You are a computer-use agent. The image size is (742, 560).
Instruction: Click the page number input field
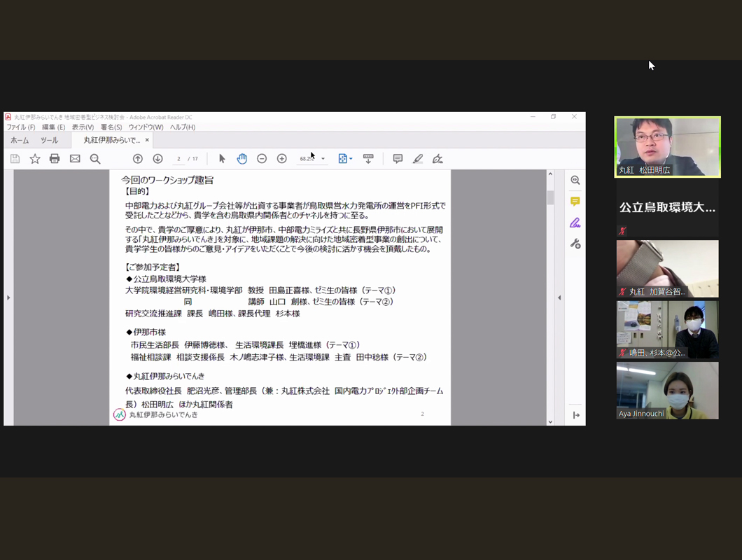point(179,159)
